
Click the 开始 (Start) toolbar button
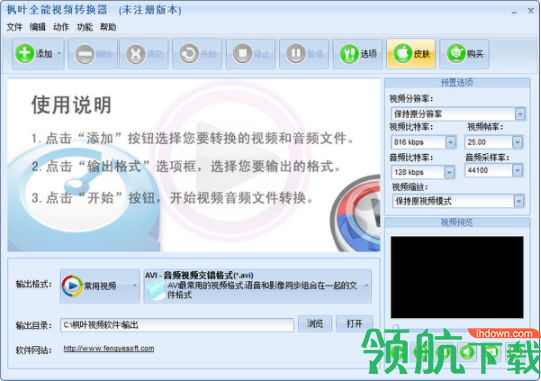(197, 54)
